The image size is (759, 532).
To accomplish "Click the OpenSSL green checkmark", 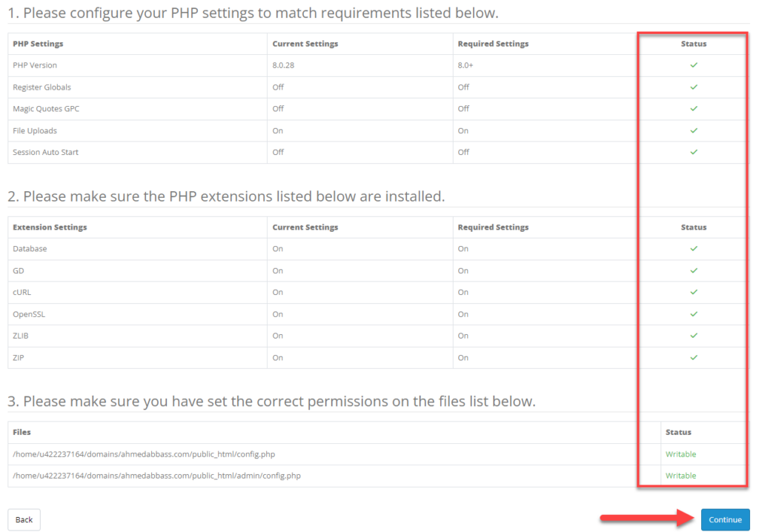I will coord(693,314).
